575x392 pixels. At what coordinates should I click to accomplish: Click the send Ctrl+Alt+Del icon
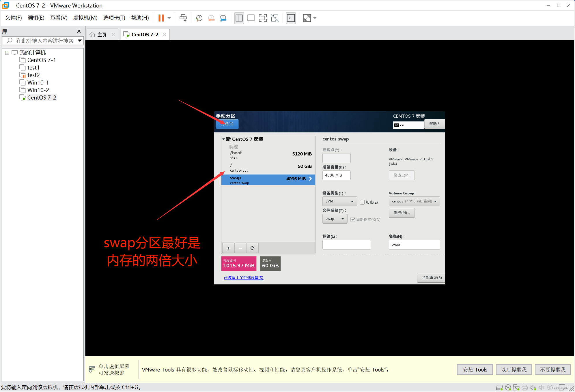[x=183, y=18]
